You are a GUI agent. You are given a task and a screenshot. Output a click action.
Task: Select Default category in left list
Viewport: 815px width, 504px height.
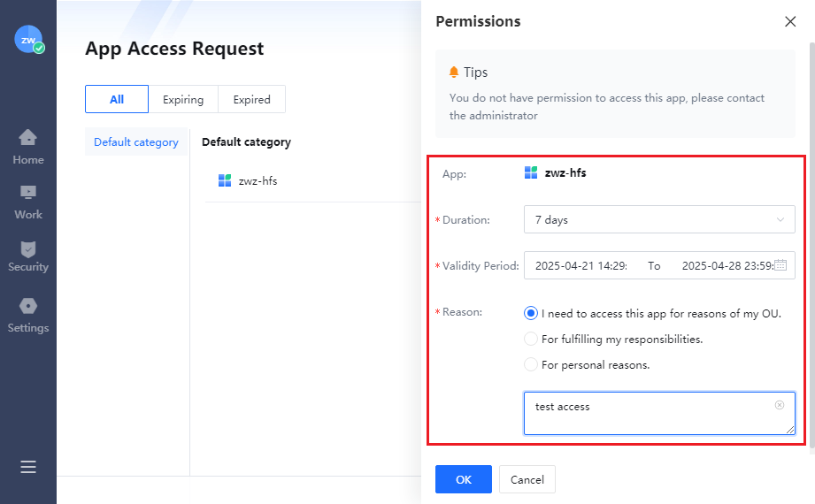136,141
